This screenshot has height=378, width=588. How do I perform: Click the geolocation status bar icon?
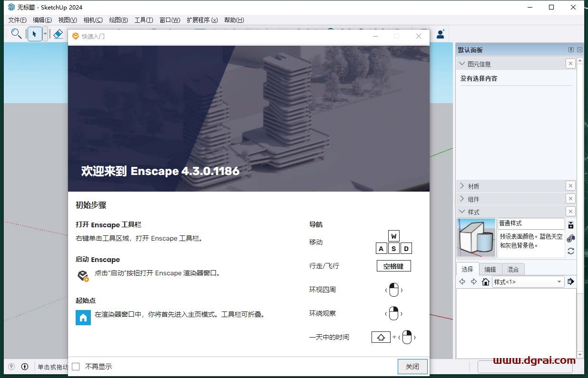tap(11, 367)
